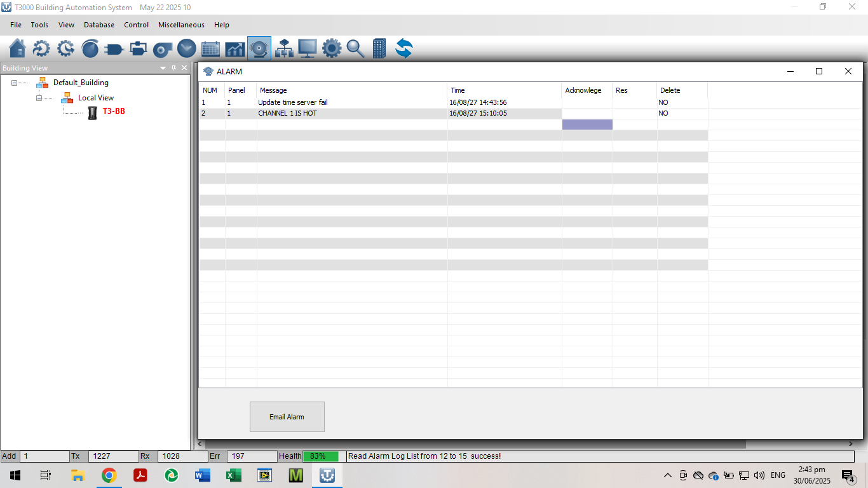Viewport: 868px width, 488px height.
Task: Click the Home toolbar icon
Action: pyautogui.click(x=18, y=48)
